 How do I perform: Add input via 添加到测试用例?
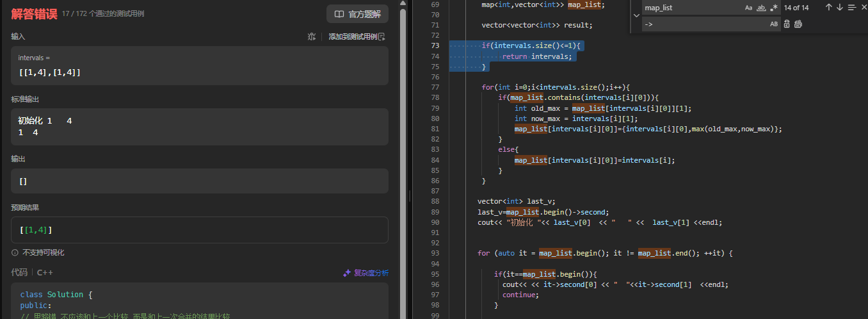click(357, 37)
